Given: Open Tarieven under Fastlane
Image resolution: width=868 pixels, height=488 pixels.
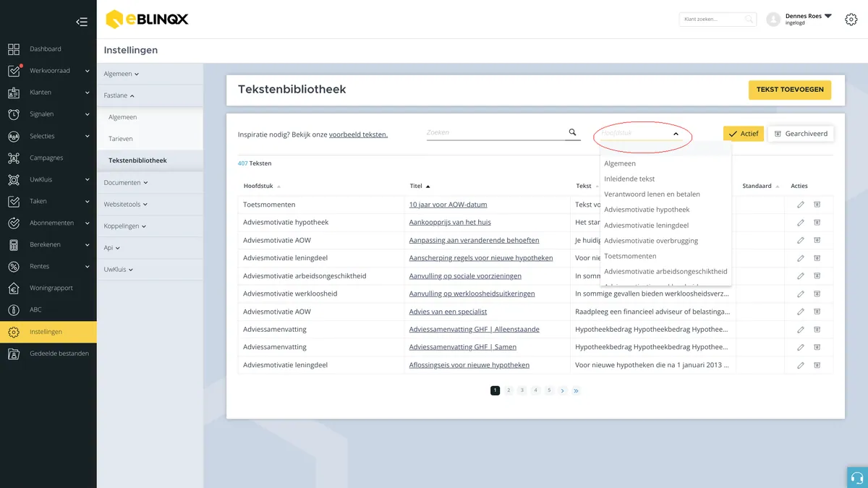Looking at the screenshot, I should (x=121, y=139).
